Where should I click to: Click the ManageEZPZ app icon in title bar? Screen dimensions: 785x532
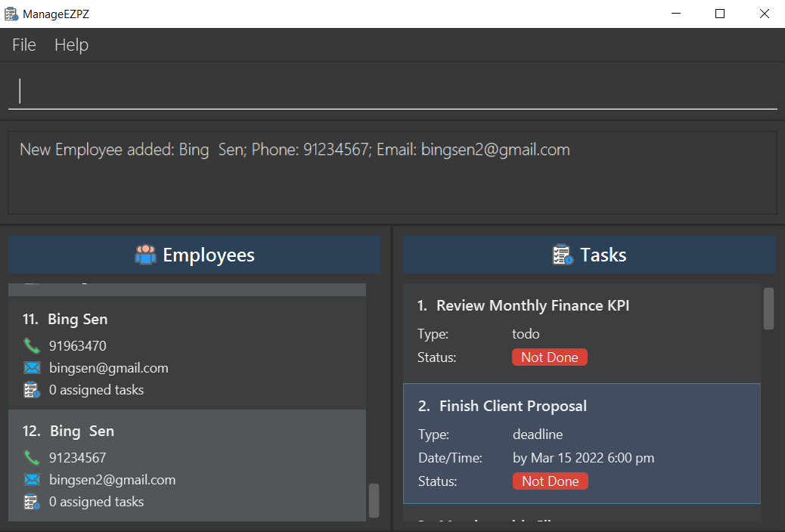[11, 14]
